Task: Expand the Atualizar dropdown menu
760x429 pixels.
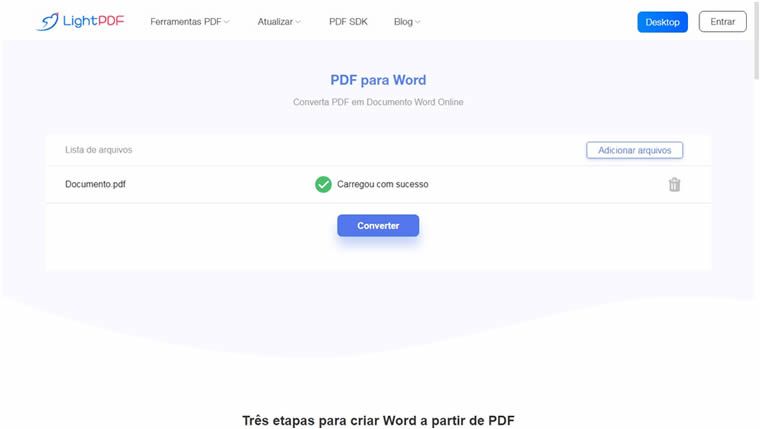Action: (279, 22)
